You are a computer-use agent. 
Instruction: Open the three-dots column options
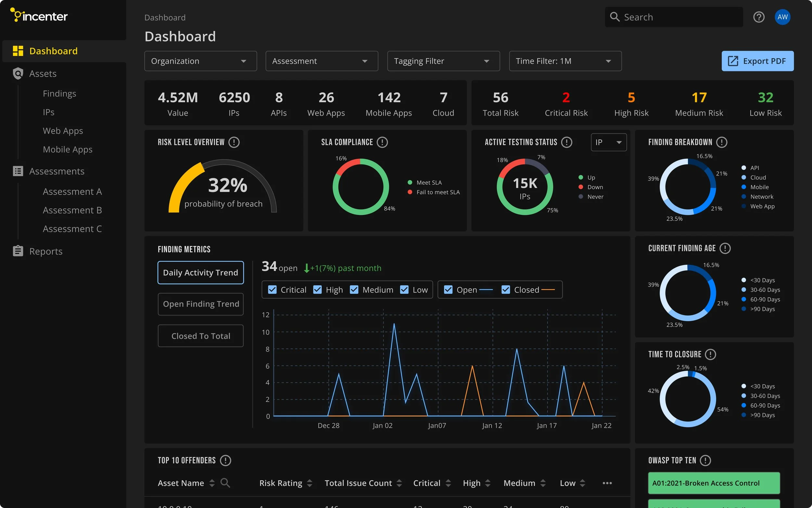point(607,483)
